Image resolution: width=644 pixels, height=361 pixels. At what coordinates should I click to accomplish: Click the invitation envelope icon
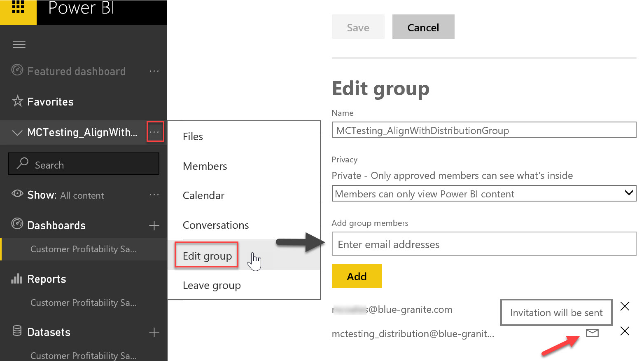[592, 332]
